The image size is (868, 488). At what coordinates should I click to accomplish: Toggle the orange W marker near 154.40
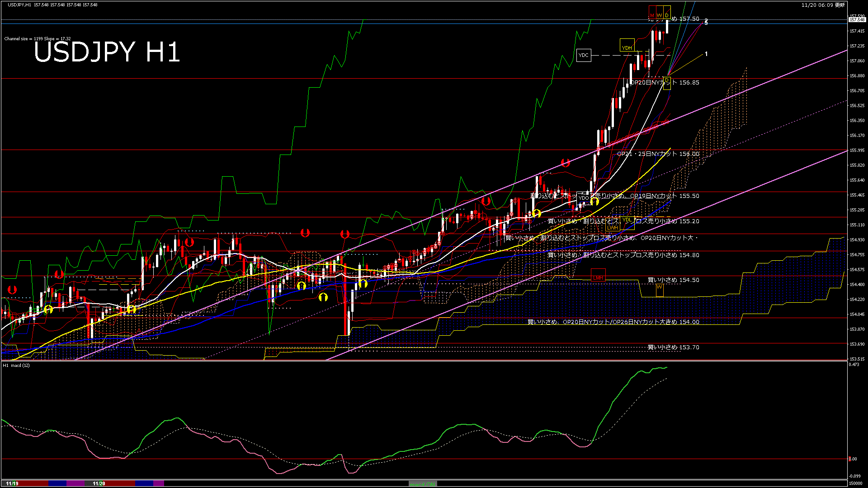660,287
